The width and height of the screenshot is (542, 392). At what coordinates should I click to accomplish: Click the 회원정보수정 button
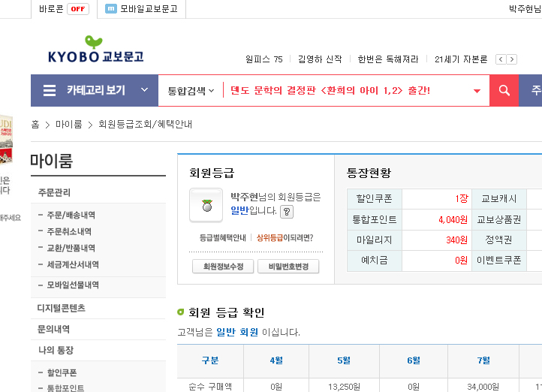pos(223,267)
